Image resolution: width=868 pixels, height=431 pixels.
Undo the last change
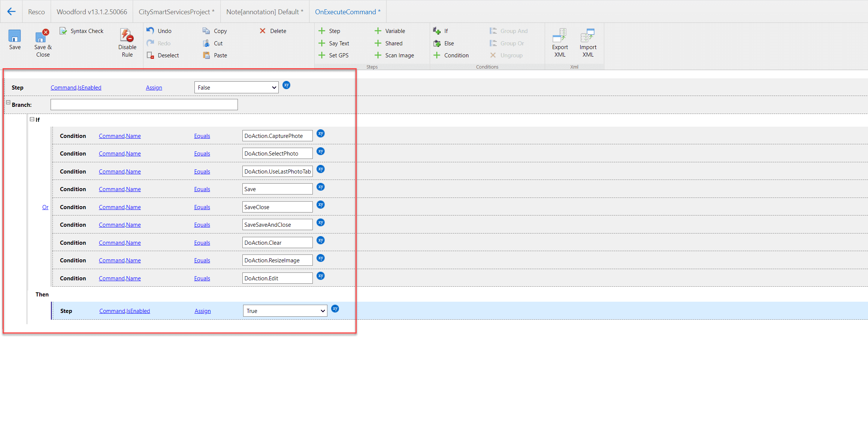click(159, 31)
